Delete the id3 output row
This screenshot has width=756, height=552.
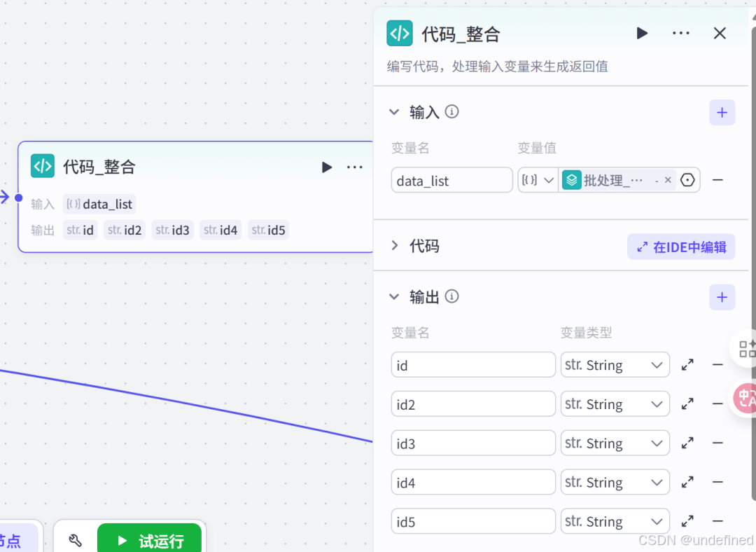718,443
